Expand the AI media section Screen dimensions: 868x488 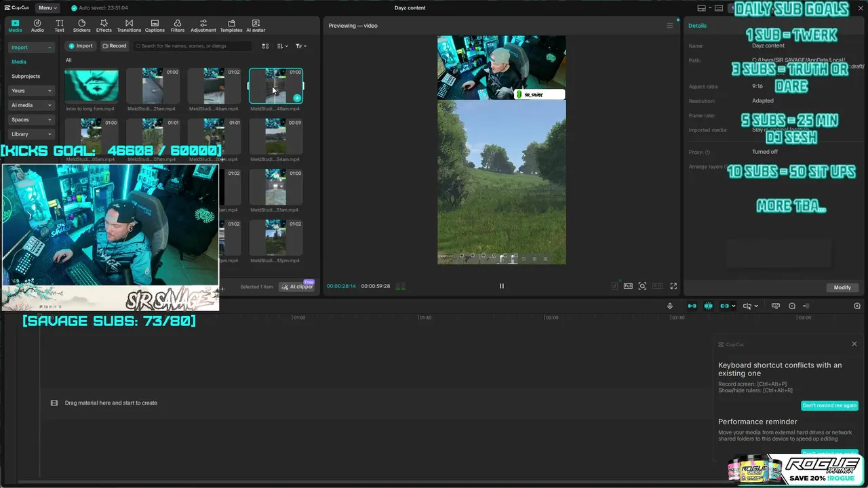pos(31,105)
